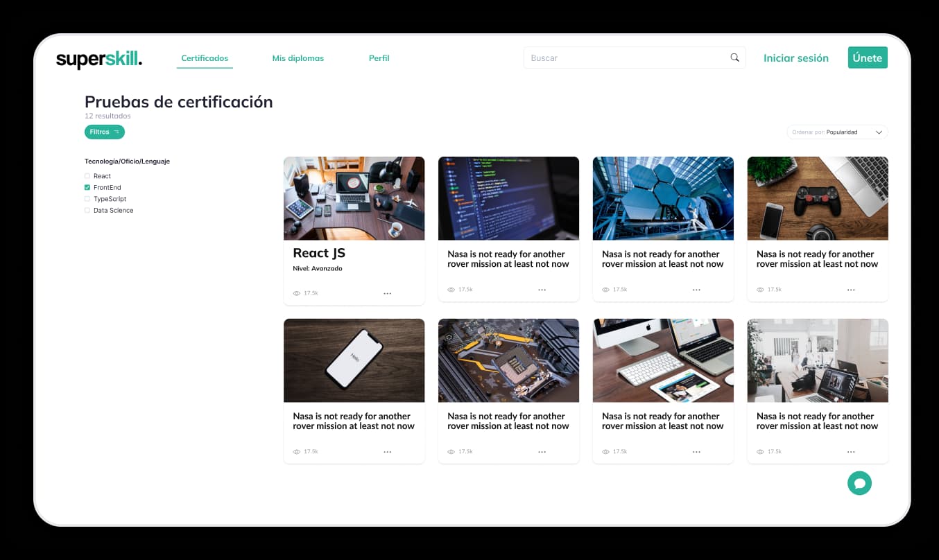Open the green chat bubble icon
The width and height of the screenshot is (939, 560).
click(x=859, y=483)
